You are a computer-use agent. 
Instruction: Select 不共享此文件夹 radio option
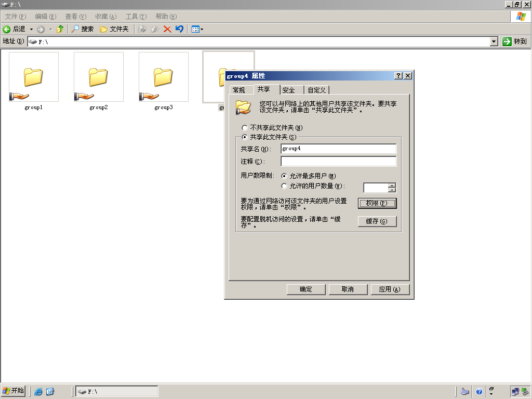tap(272, 128)
